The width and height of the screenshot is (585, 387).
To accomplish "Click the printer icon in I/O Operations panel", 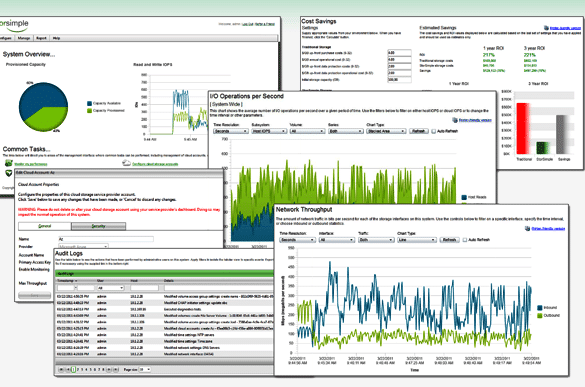I will click(x=455, y=120).
